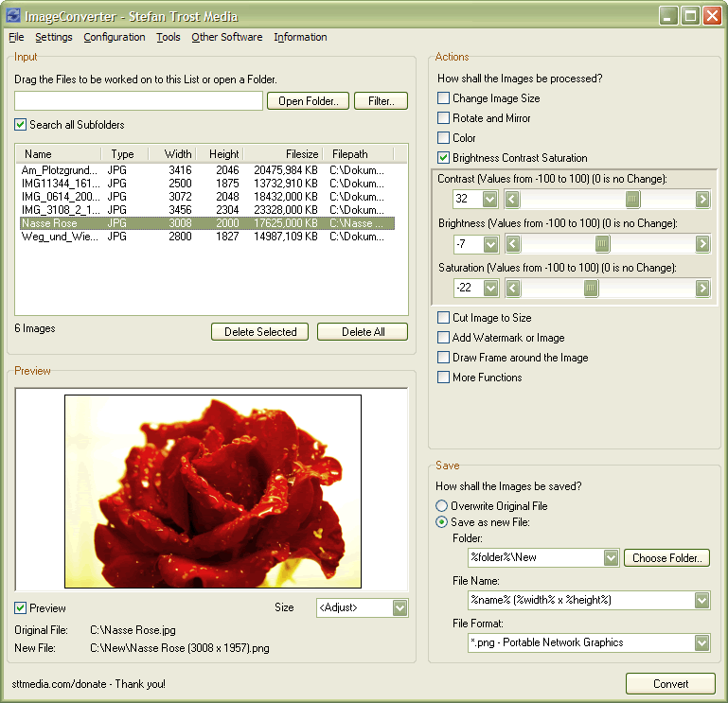
Task: Click the Contrast slider left arrow
Action: (x=511, y=199)
